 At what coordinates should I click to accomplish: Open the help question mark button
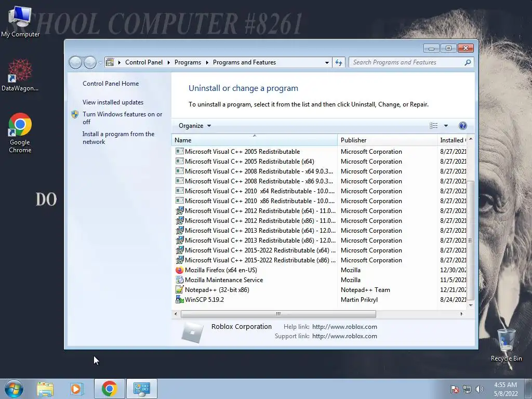tap(462, 126)
